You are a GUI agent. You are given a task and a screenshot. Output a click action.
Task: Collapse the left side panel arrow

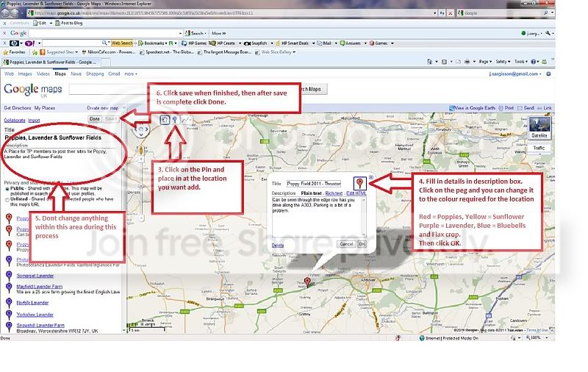124,107
